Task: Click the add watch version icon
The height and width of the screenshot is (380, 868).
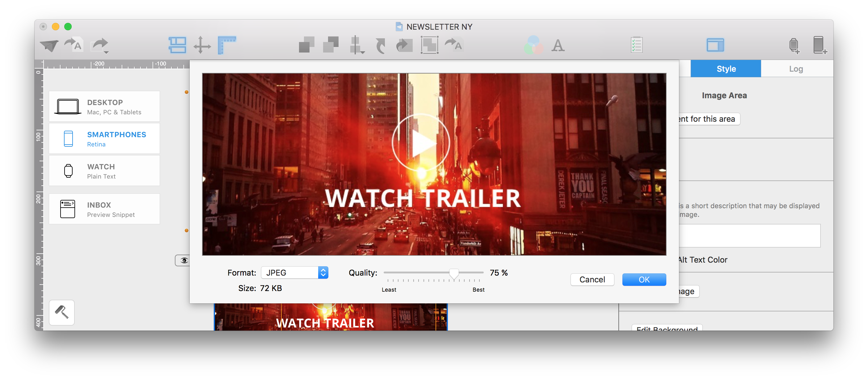Action: 794,45
